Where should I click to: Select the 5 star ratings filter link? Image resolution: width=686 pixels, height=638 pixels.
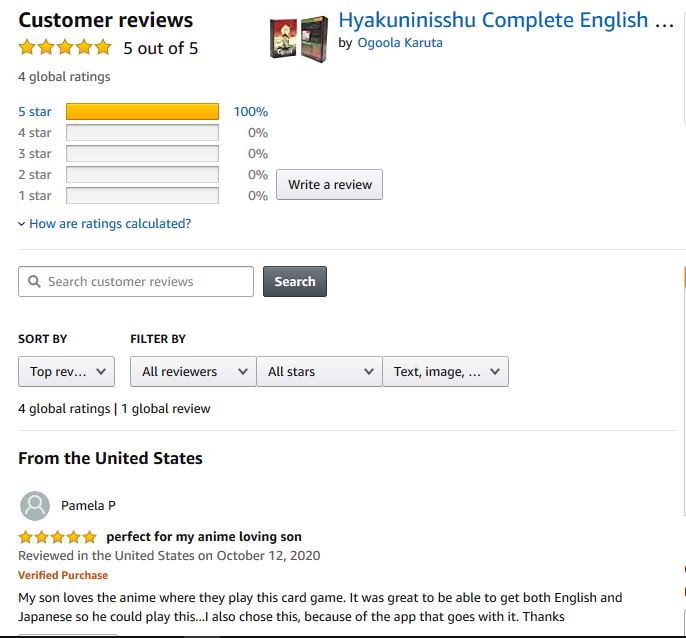pyautogui.click(x=35, y=112)
